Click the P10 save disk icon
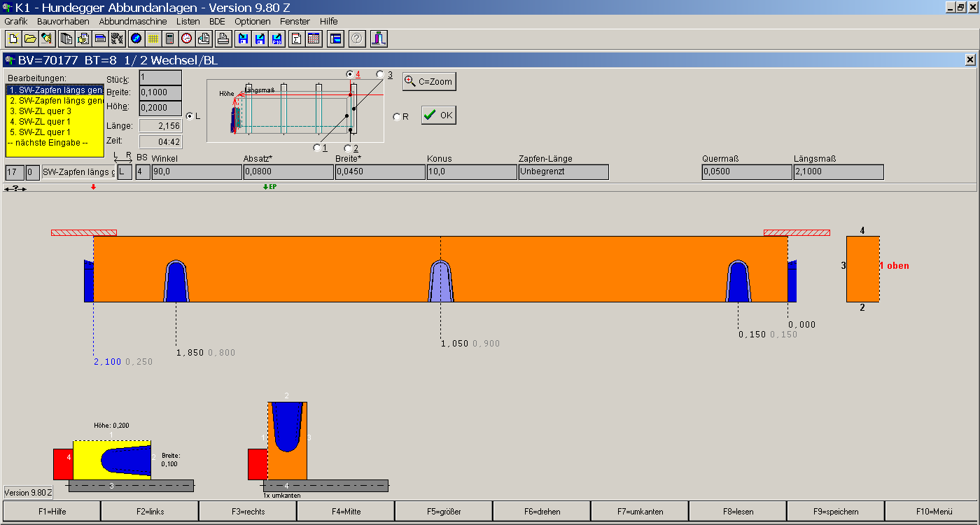980x525 pixels. point(277,38)
